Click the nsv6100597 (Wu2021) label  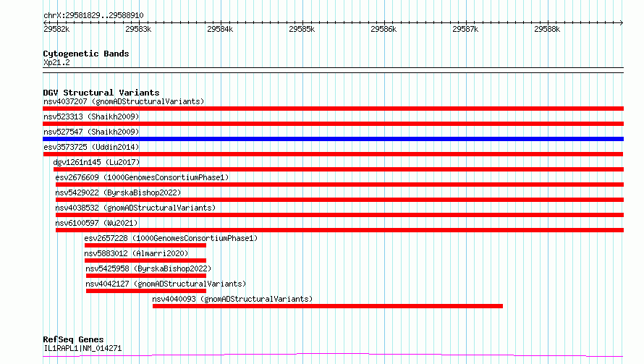tap(96, 223)
